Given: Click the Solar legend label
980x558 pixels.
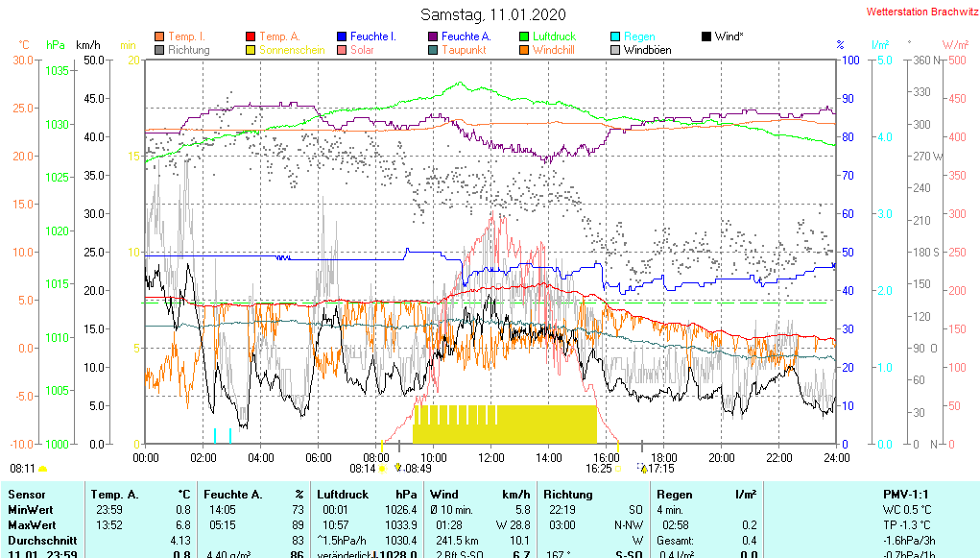Looking at the screenshot, I should (362, 50).
